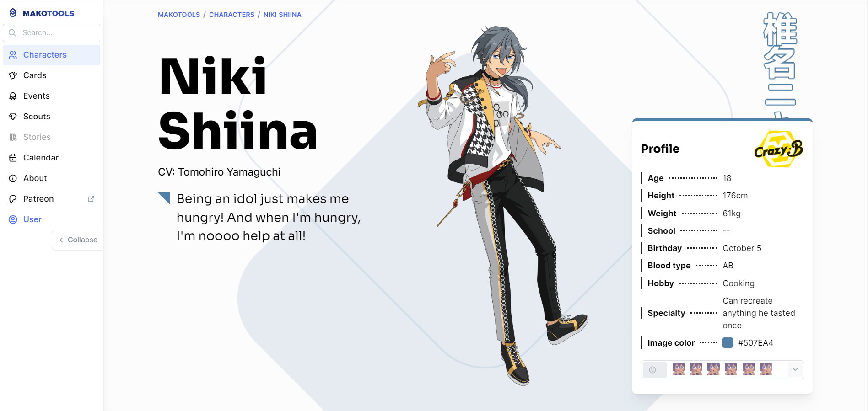
Task: Click the Calendar icon in sidebar
Action: 13,158
